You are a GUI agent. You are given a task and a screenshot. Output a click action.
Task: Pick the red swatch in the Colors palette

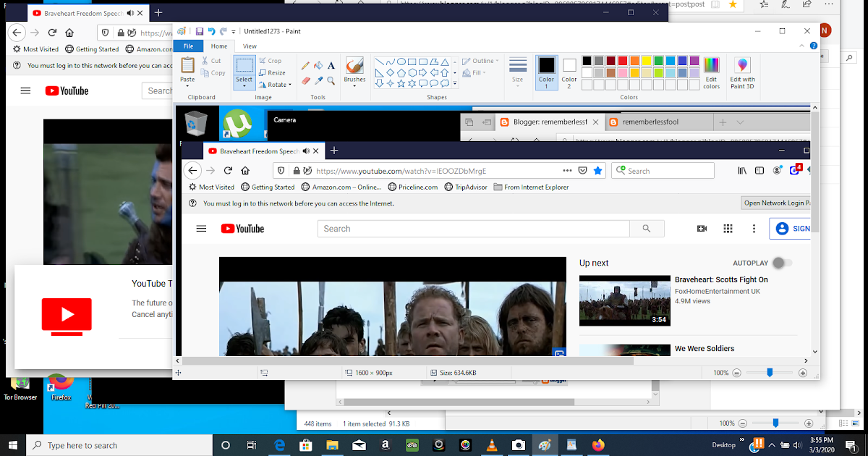[x=623, y=61]
